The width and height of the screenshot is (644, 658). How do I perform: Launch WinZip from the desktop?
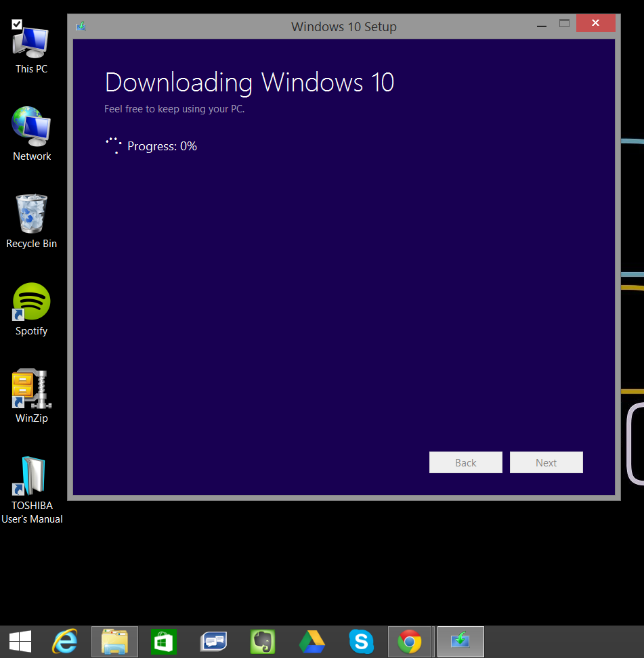click(30, 389)
